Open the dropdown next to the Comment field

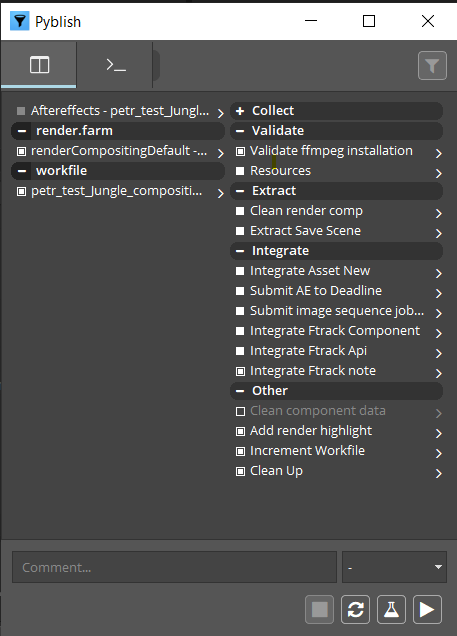click(394, 567)
